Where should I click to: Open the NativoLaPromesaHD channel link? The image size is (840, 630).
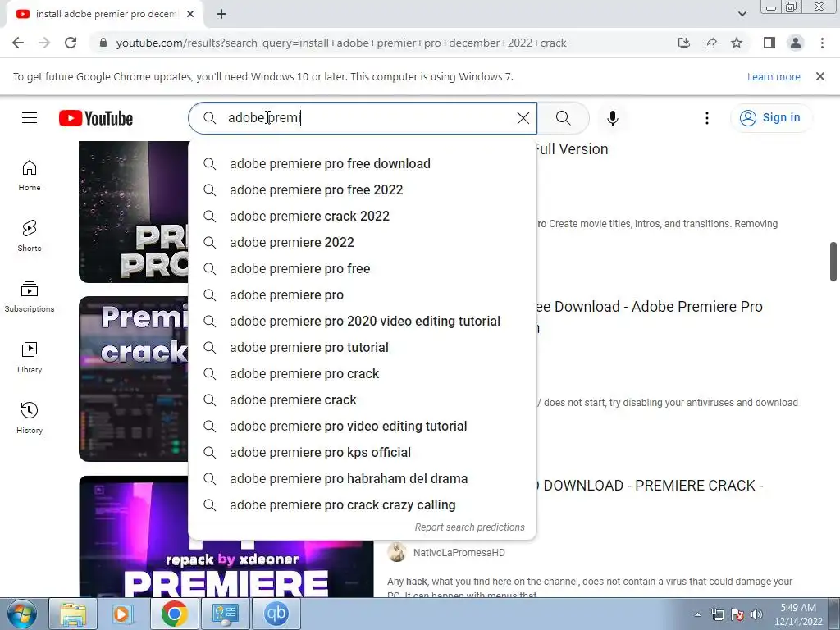(459, 552)
